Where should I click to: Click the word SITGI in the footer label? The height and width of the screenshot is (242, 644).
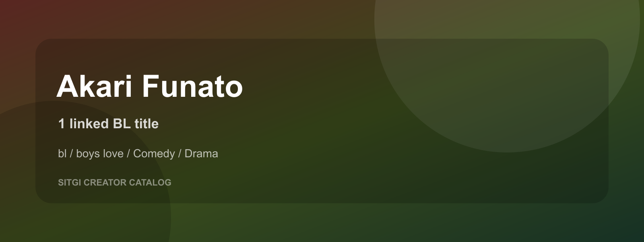[70, 182]
